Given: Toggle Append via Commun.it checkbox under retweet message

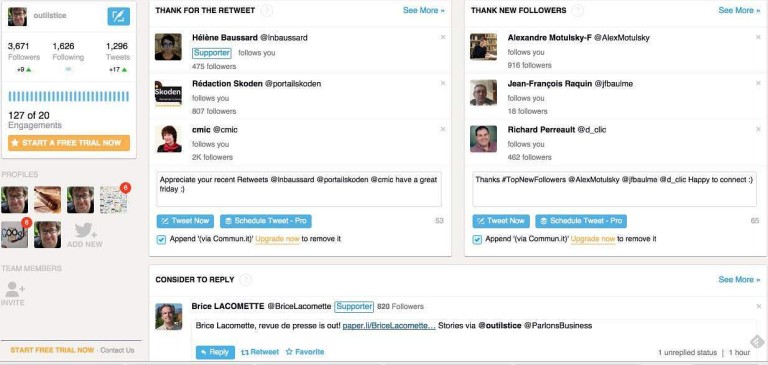Looking at the screenshot, I should point(161,240).
